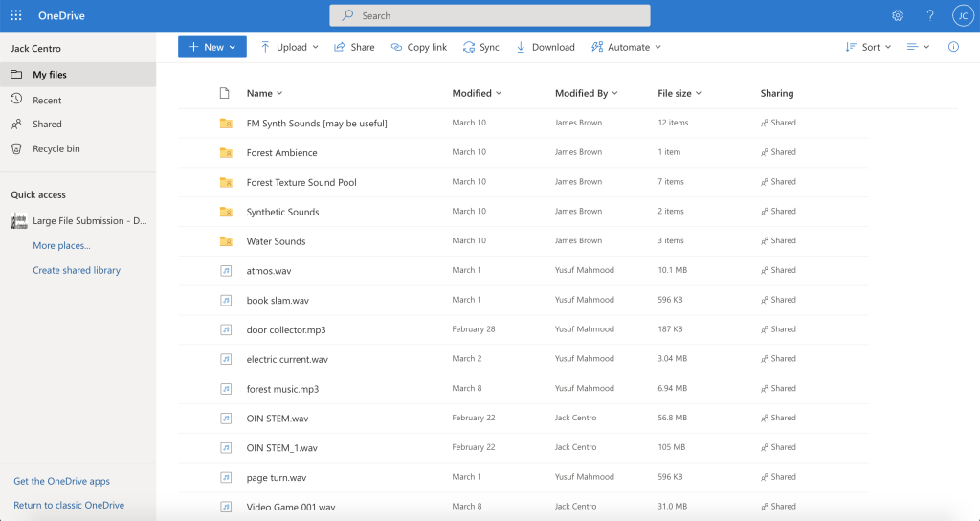Click the search magnifier icon

347,15
